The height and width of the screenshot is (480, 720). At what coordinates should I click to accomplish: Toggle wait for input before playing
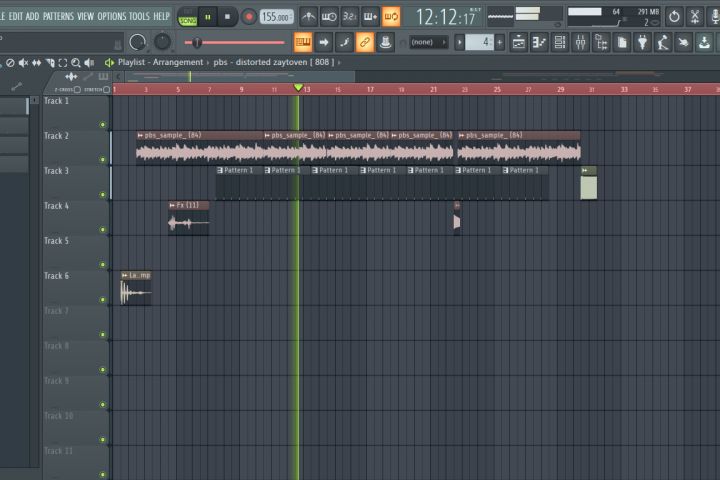coord(329,17)
